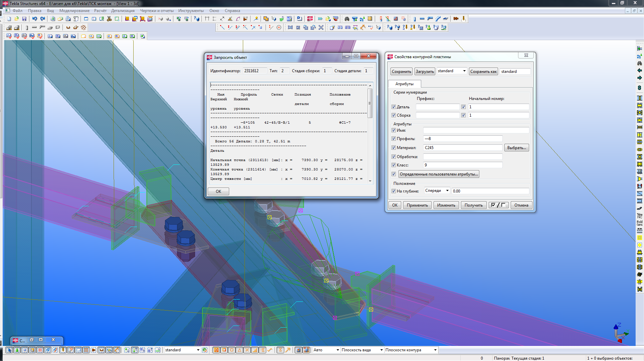644x361 pixels.
Task: Click the scissors cut icon in toolbar
Action: (x=109, y=19)
